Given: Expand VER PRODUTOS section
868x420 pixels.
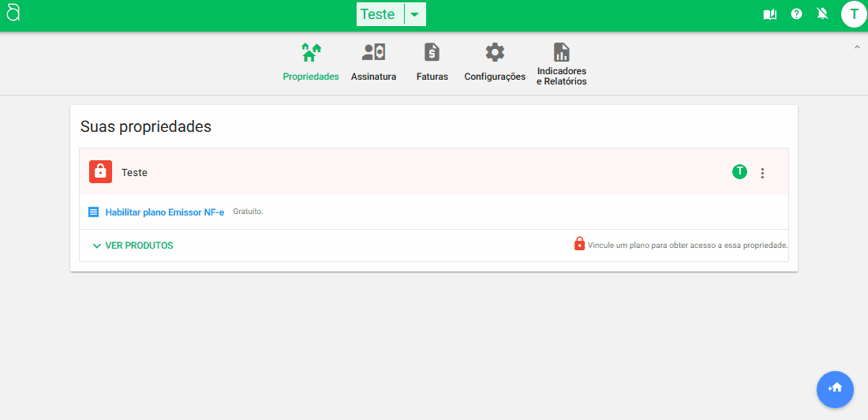Looking at the screenshot, I should [133, 246].
